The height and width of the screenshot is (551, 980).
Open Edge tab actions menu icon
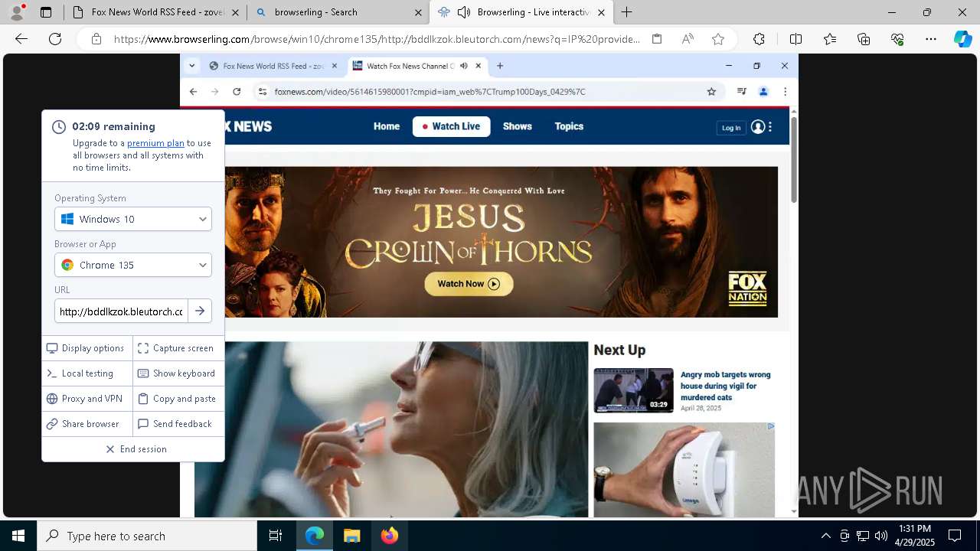(46, 12)
